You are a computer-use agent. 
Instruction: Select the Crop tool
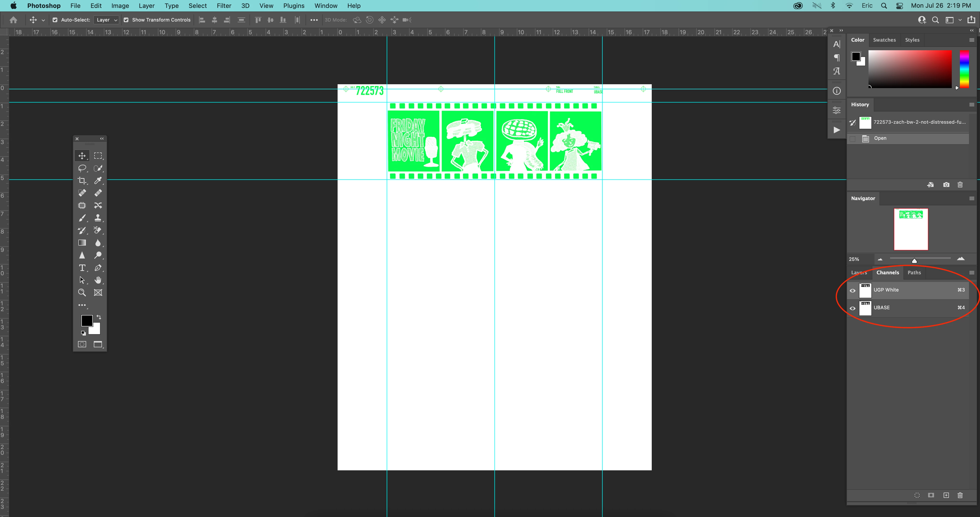[82, 180]
